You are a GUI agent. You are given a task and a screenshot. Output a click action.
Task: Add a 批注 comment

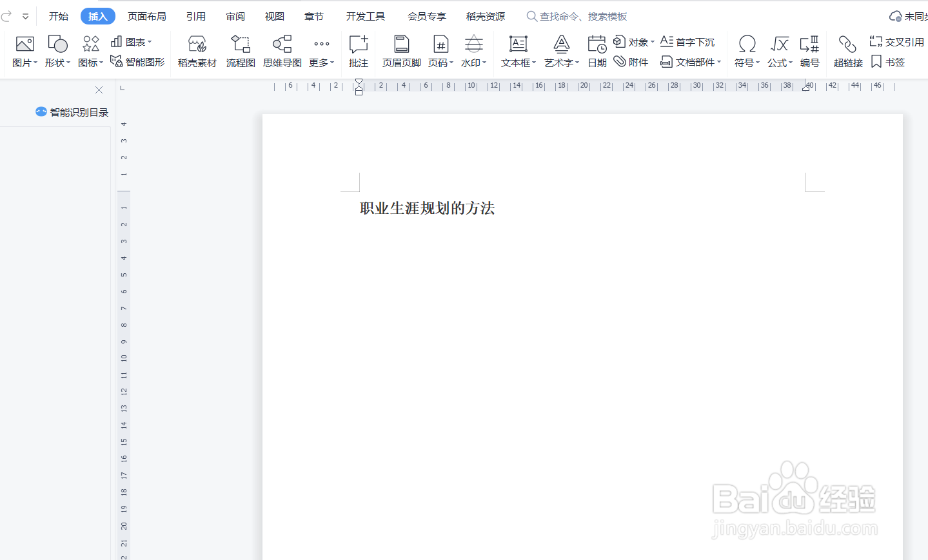359,52
